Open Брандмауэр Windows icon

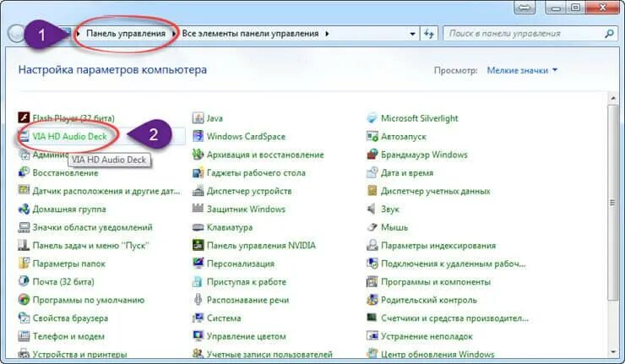click(x=372, y=154)
